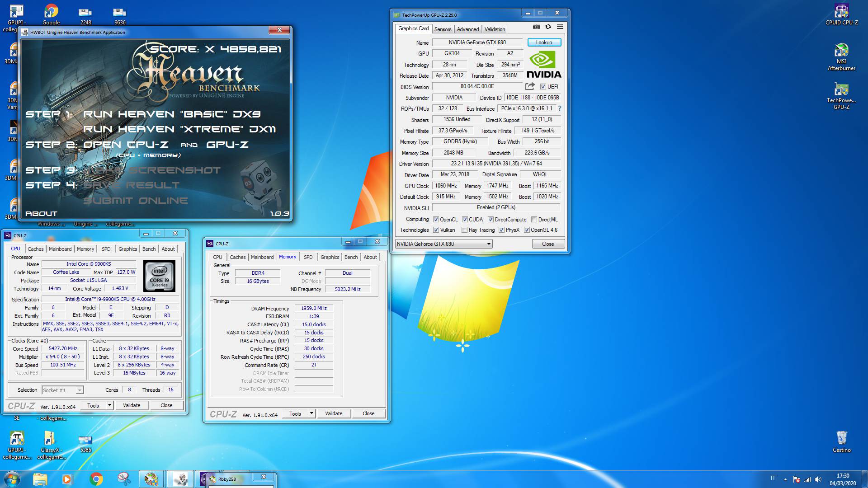Click the Windows Start button
This screenshot has width=868, height=488.
pos(12,479)
